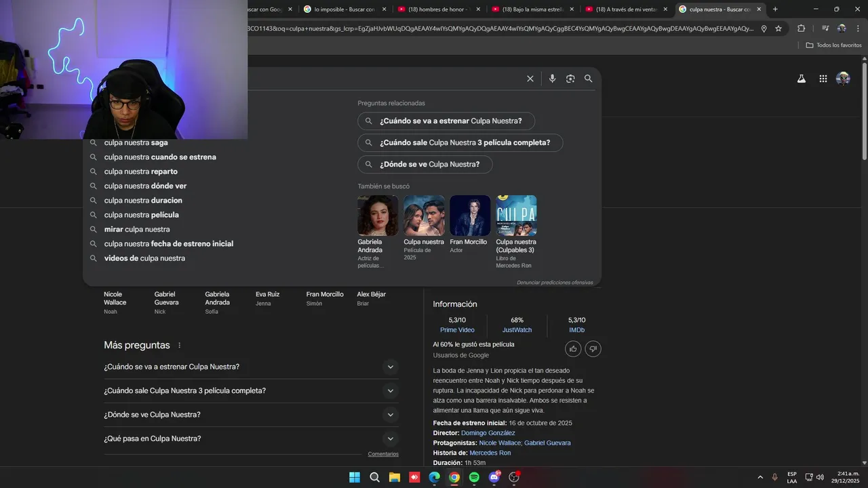Close the 'culpa nuestra' tab
This screenshot has width=868, height=488.
click(x=759, y=9)
